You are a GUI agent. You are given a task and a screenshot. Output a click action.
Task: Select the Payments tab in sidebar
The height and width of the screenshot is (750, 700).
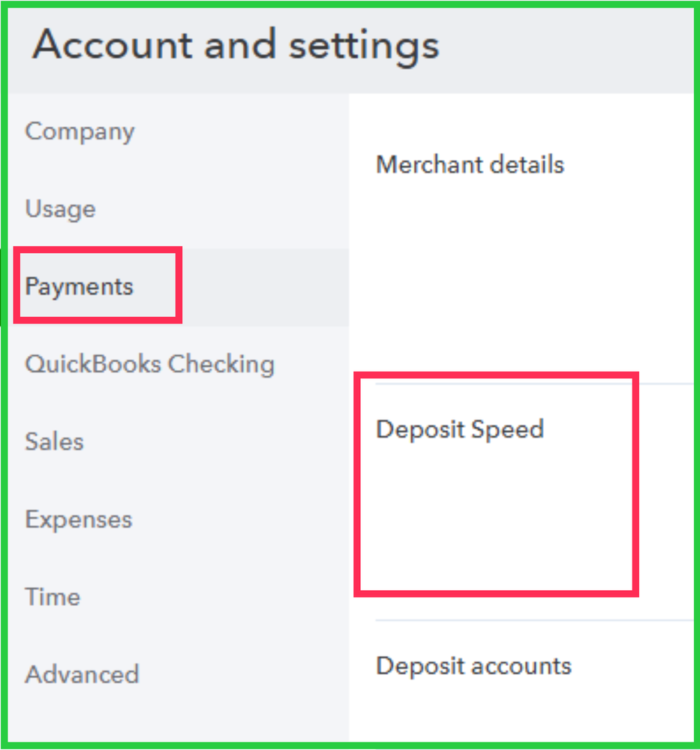[x=79, y=286]
